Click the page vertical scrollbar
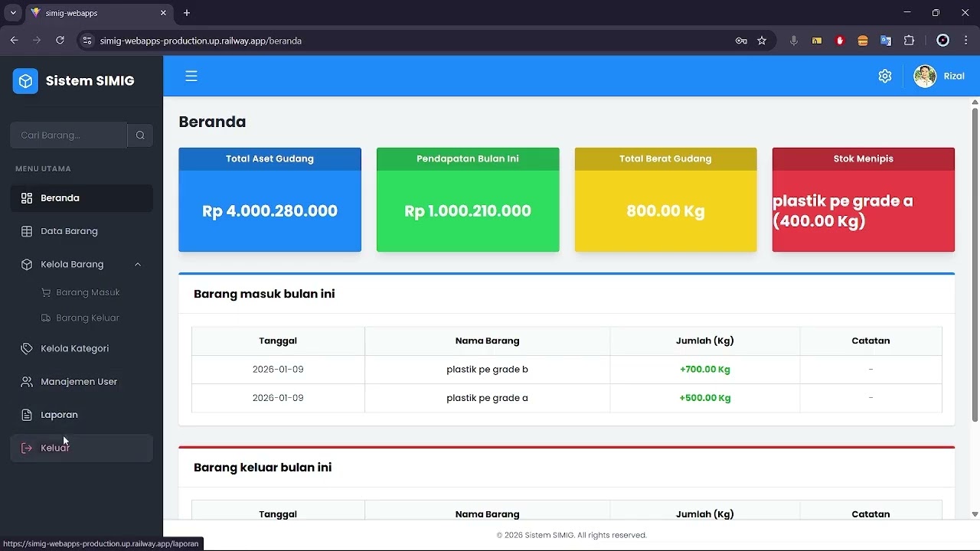Viewport: 980px width, 551px height. pyautogui.click(x=975, y=264)
